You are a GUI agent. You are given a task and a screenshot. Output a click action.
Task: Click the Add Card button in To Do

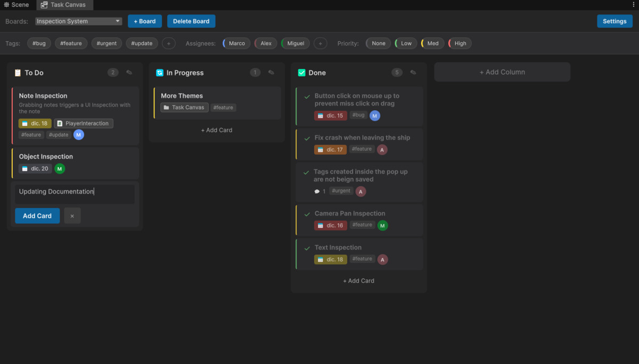pyautogui.click(x=37, y=216)
